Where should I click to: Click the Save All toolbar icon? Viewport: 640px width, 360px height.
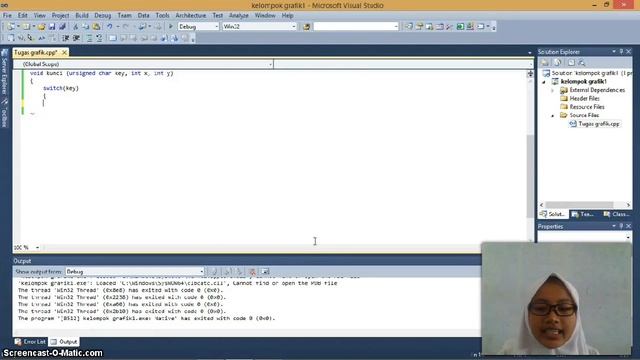click(x=62, y=27)
